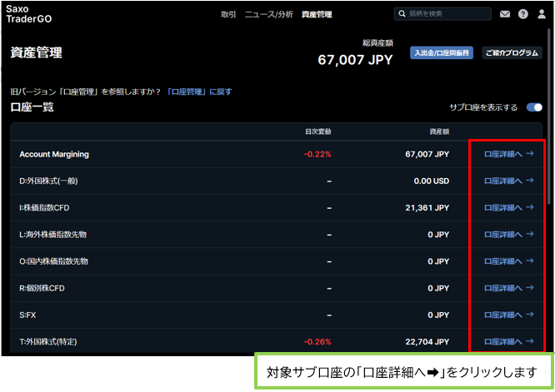This screenshot has width=555, height=392.
Task: Click the -0.26% daily change value
Action: [x=317, y=342]
